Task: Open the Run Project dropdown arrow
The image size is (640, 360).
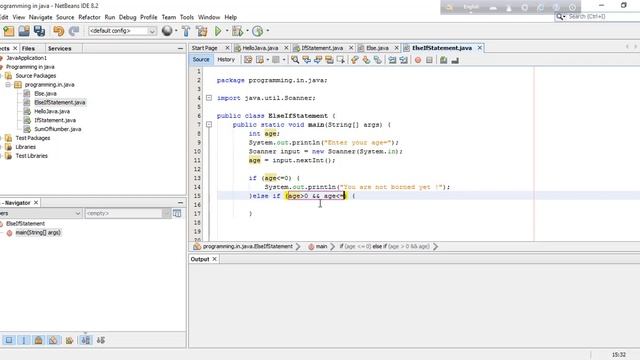Action: (227, 31)
